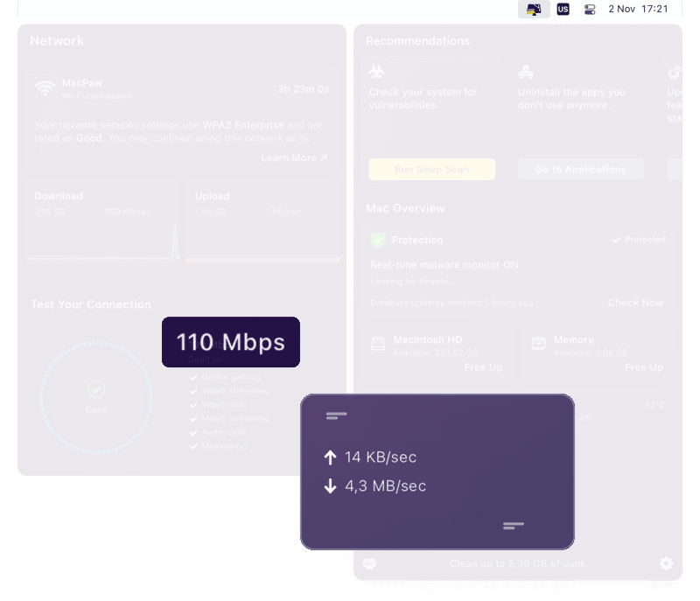Click the 3h 23m 0s connection time
The width and height of the screenshot is (700, 601).
[304, 89]
